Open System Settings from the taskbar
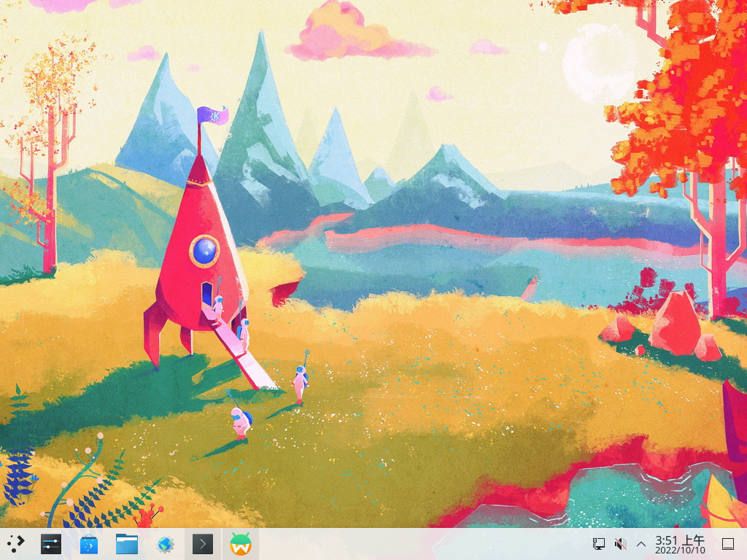 [51, 544]
